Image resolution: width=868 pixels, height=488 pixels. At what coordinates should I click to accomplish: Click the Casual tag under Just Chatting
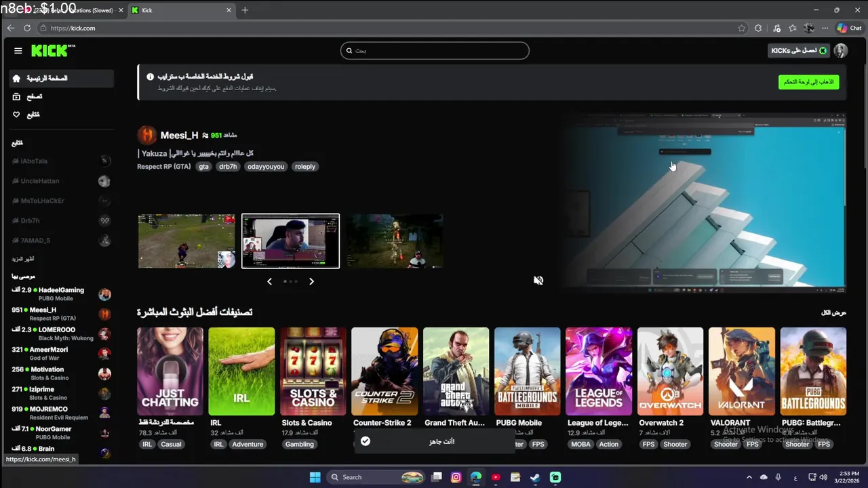(171, 445)
